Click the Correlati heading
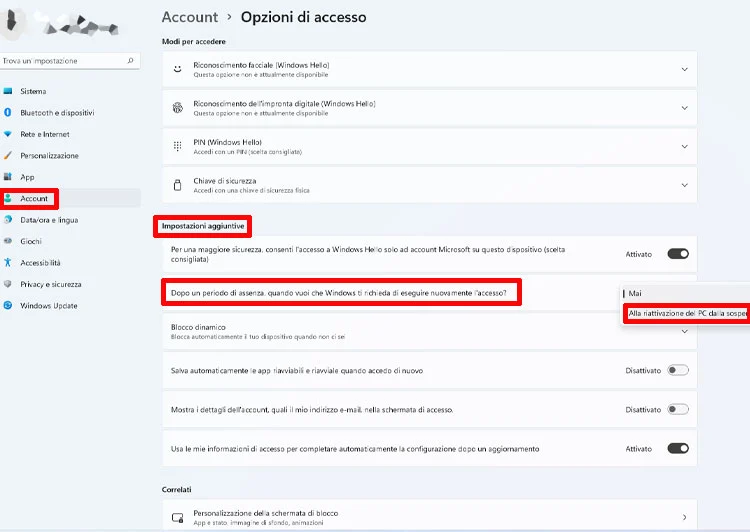The image size is (750, 532). (x=176, y=489)
